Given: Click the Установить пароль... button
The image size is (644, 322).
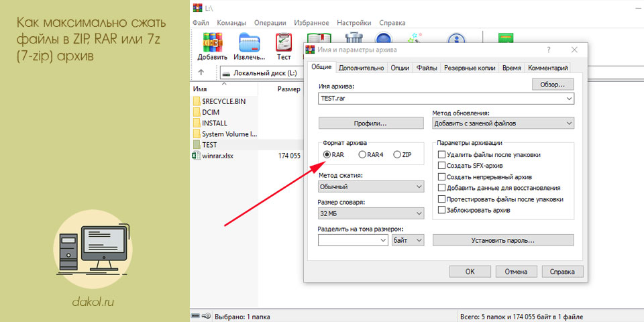Looking at the screenshot, I should click(503, 240).
